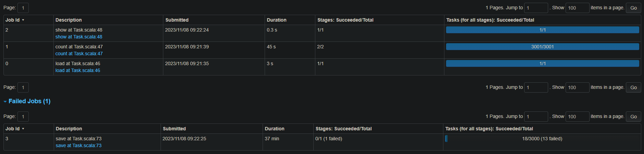Sort completed jobs by Job Id arrow

click(x=23, y=20)
